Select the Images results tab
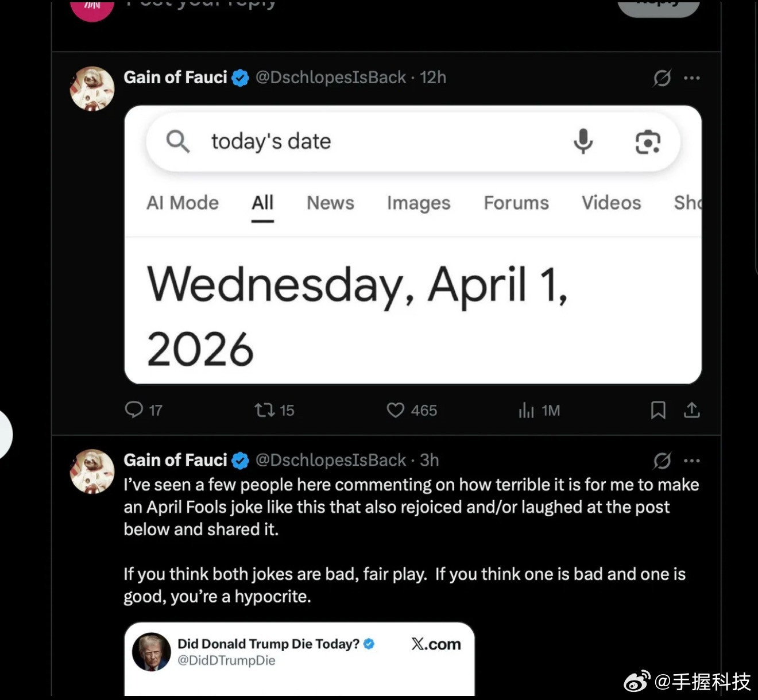 418,203
